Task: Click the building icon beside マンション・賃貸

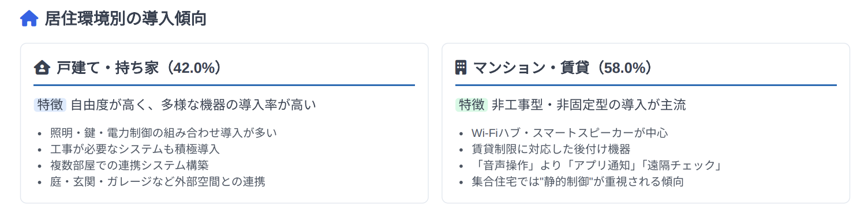Action: (x=461, y=68)
